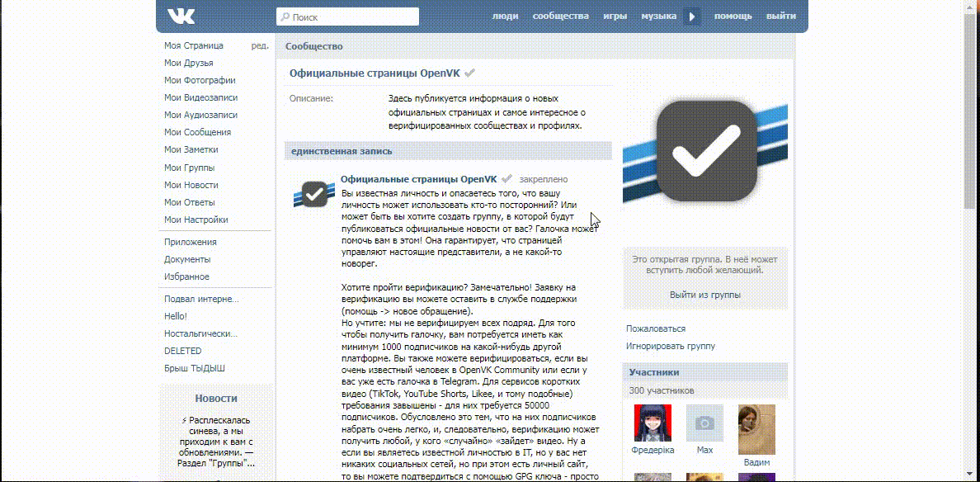Open сообщества in the top navigation
The width and height of the screenshot is (980, 482).
click(x=561, y=17)
